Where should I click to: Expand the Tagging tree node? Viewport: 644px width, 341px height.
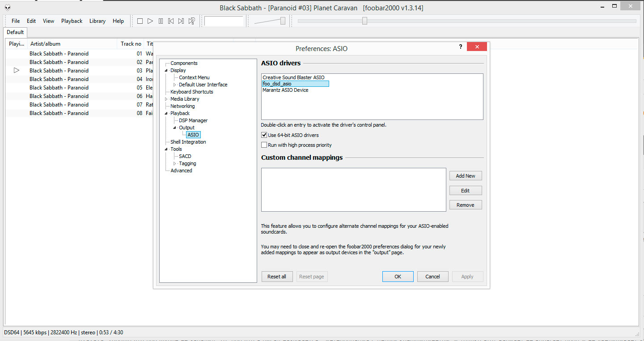pos(175,163)
